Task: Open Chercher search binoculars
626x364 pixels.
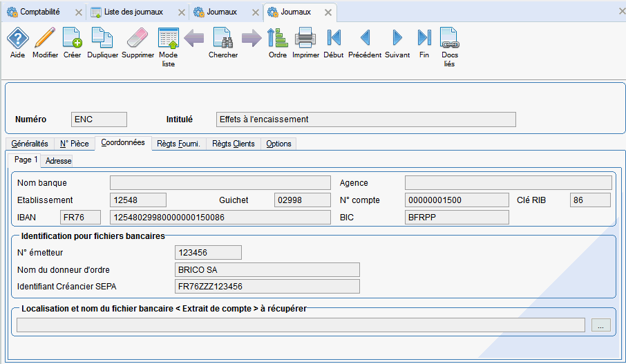Action: coord(222,39)
